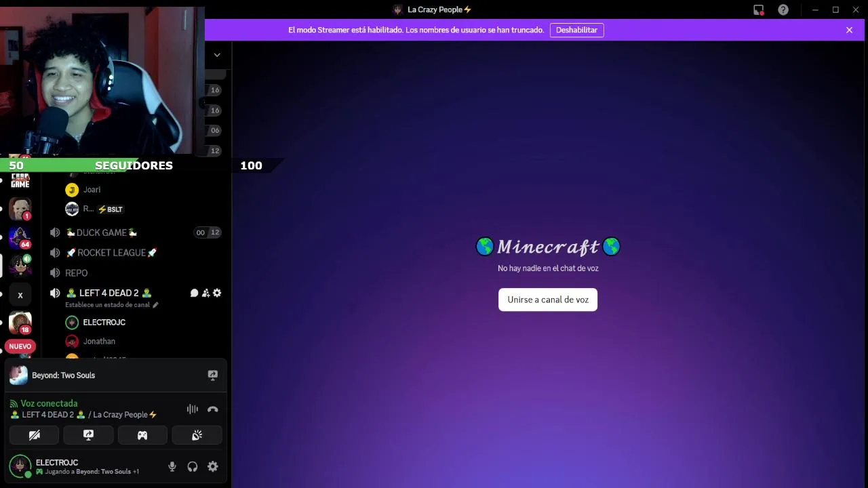
Task: Open Discord Help question mark icon
Action: (783, 9)
